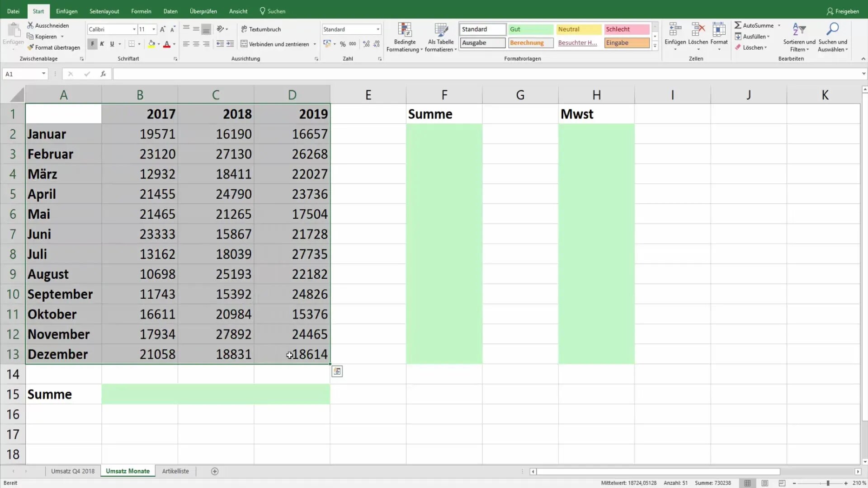Image resolution: width=868 pixels, height=488 pixels.
Task: Toggle bold formatting F button
Action: pos(92,44)
